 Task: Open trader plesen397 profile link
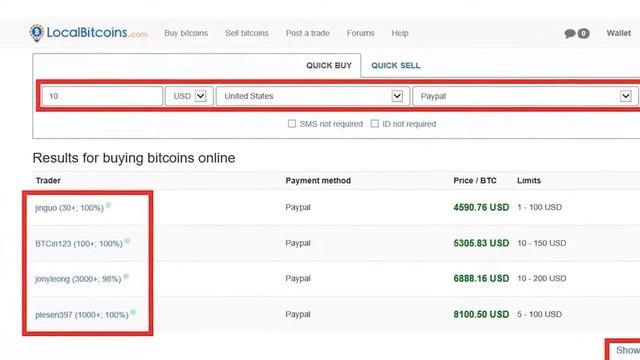coord(82,315)
